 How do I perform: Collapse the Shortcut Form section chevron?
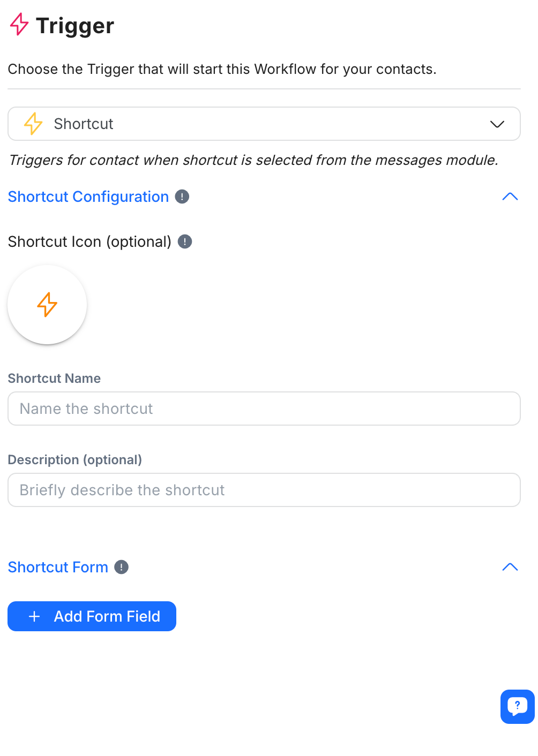[x=510, y=567]
